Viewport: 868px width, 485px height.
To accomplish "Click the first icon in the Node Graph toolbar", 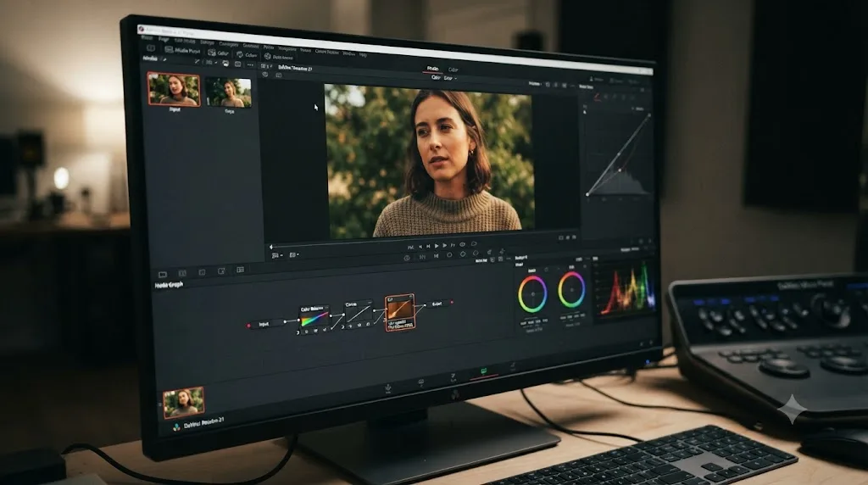I will click(x=162, y=274).
